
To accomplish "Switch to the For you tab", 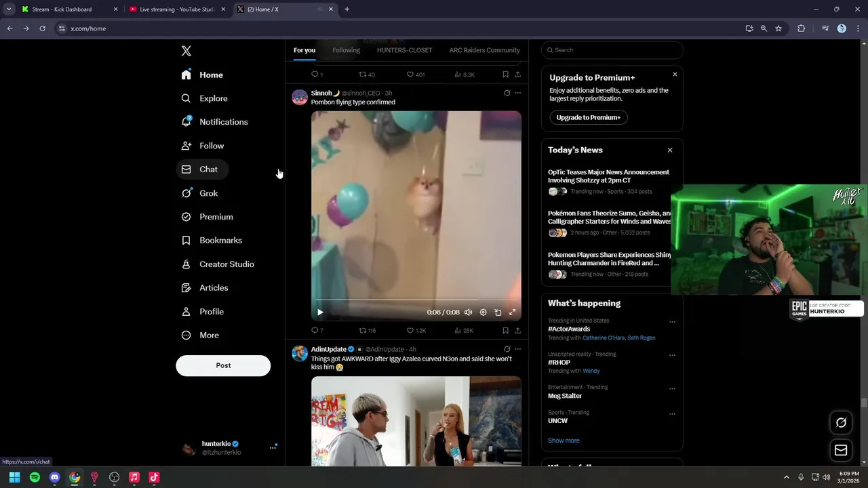I will pos(304,50).
